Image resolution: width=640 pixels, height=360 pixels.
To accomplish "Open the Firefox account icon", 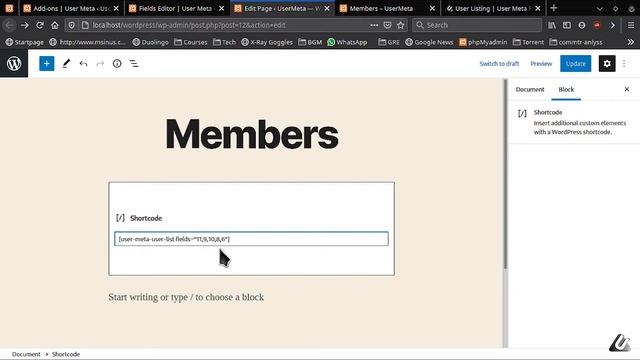I will [x=582, y=25].
